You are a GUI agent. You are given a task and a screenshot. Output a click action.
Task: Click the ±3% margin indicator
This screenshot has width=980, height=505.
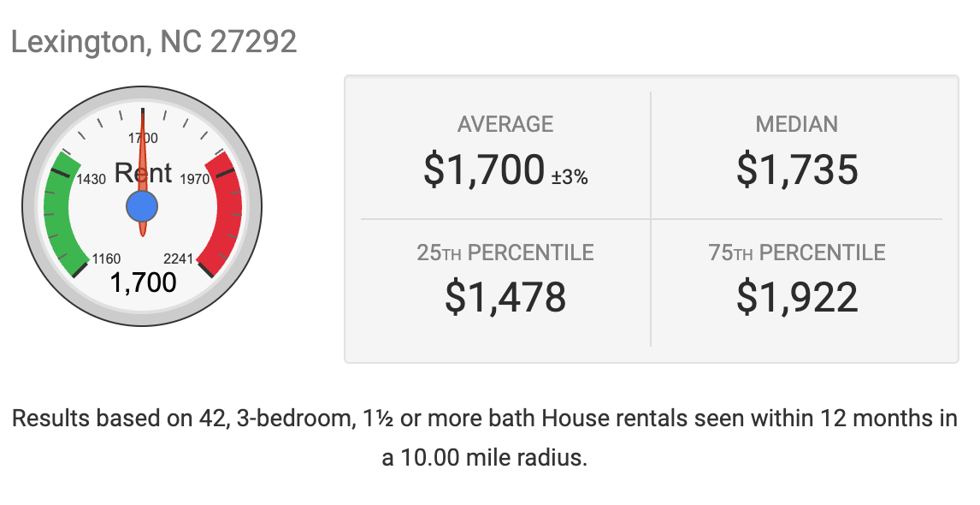[570, 178]
